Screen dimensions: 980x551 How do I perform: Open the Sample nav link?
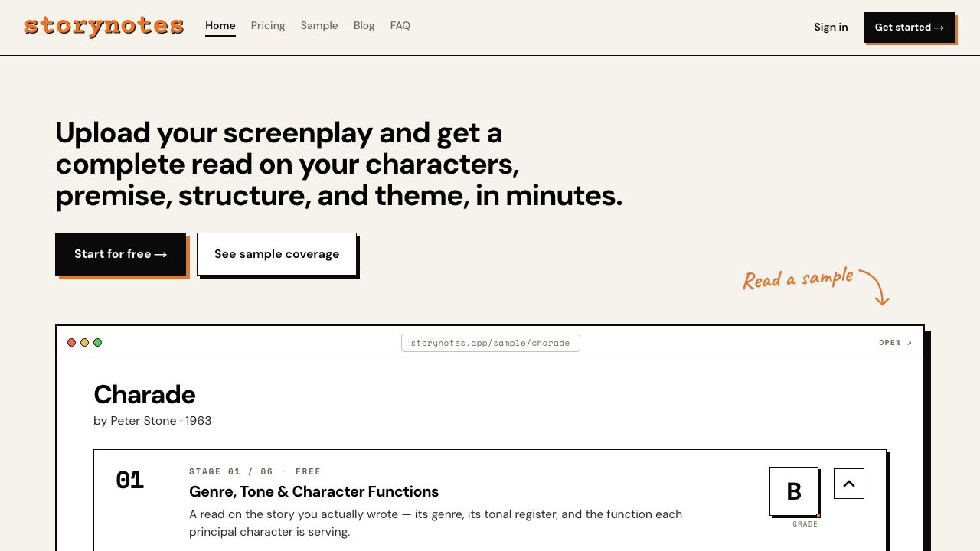pyautogui.click(x=319, y=26)
